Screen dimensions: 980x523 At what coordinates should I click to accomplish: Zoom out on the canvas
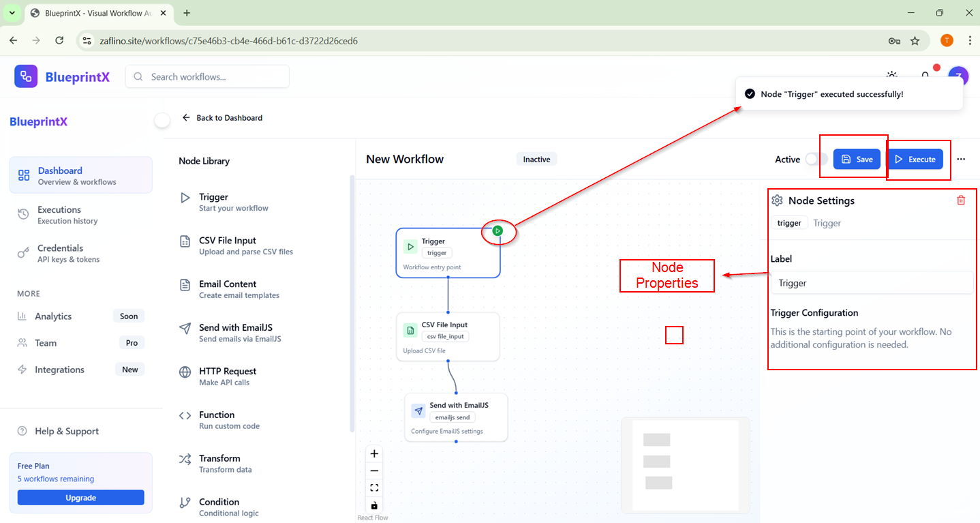tap(374, 470)
